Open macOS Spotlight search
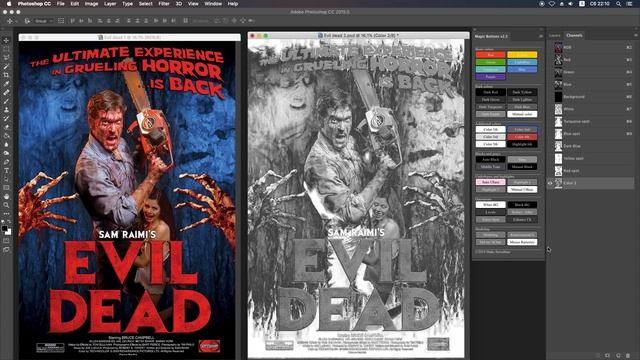The width and height of the screenshot is (640, 360). click(x=619, y=4)
